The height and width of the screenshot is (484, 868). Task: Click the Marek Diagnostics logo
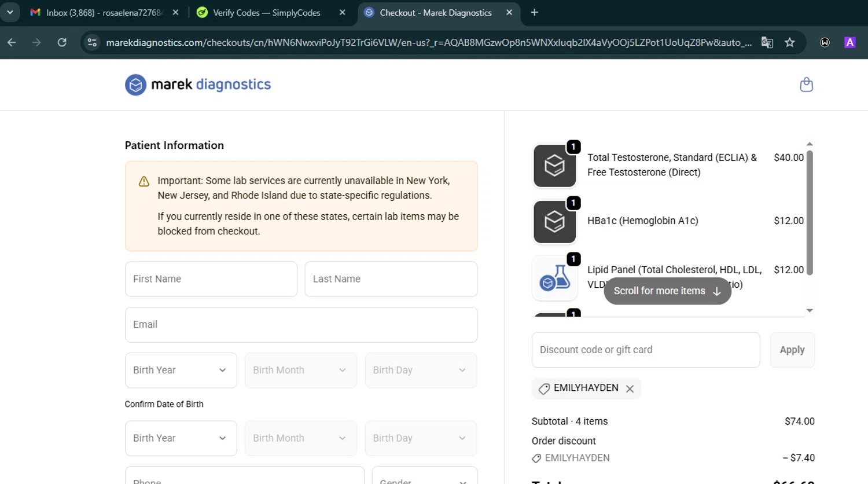198,85
